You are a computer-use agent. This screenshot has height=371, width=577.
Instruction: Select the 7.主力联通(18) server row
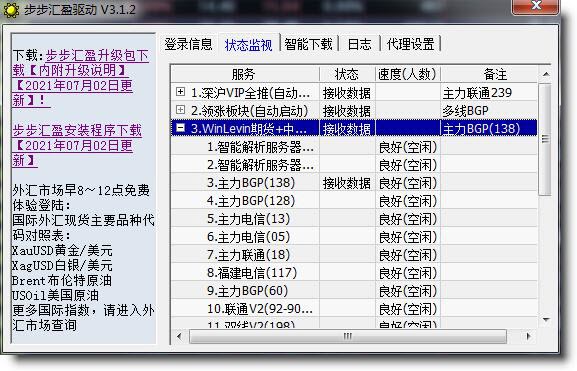[x=354, y=255]
